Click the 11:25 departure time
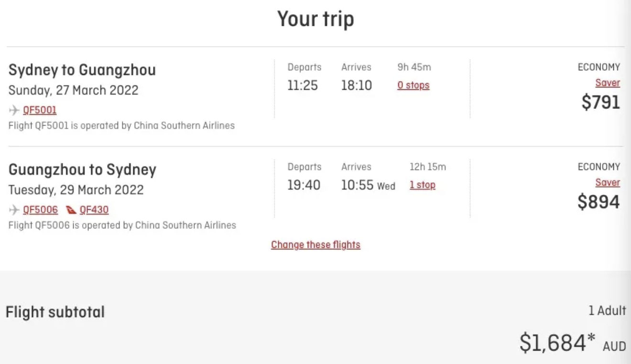Viewport: 631px width, 364px height. 303,86
